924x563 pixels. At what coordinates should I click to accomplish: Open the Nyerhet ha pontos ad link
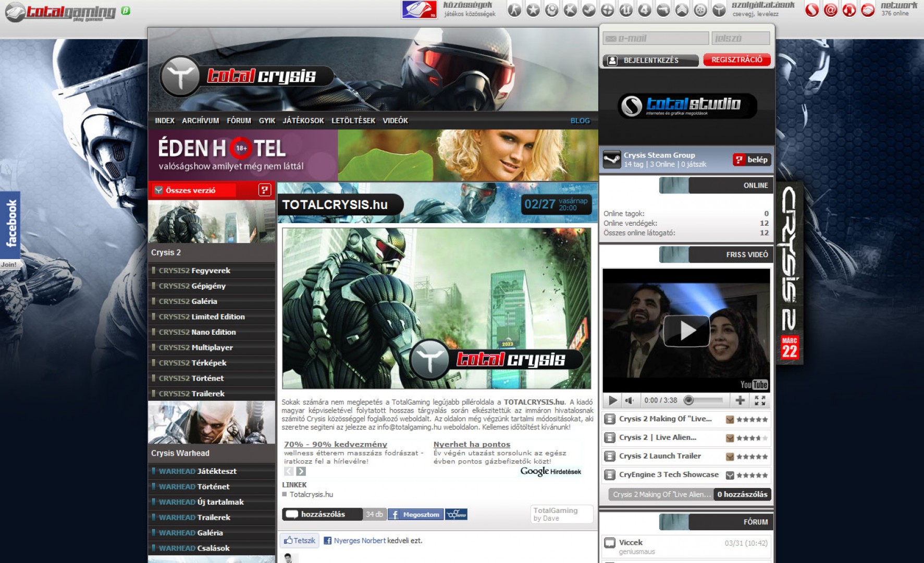[x=472, y=445]
